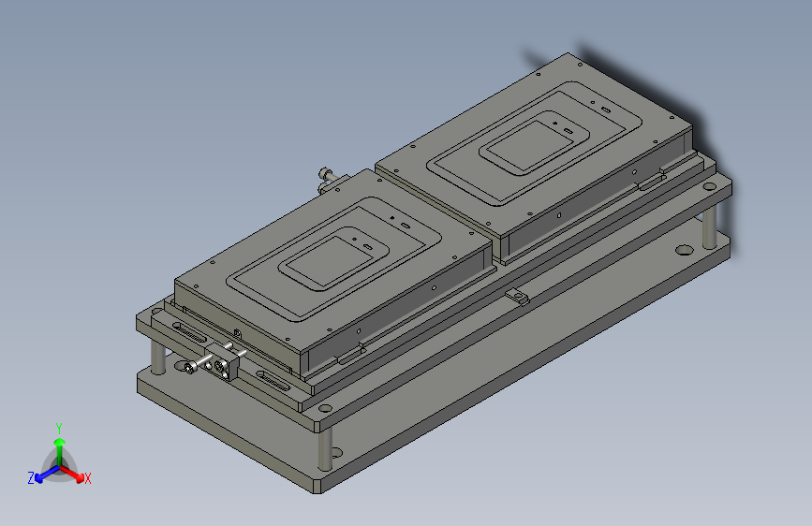Click the blue Z axis of the triad

pyautogui.click(x=46, y=475)
